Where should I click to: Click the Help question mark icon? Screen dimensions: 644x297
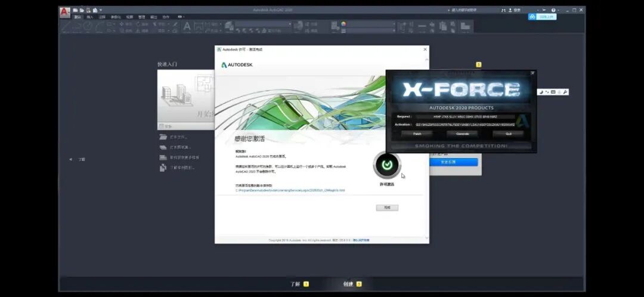tap(553, 10)
